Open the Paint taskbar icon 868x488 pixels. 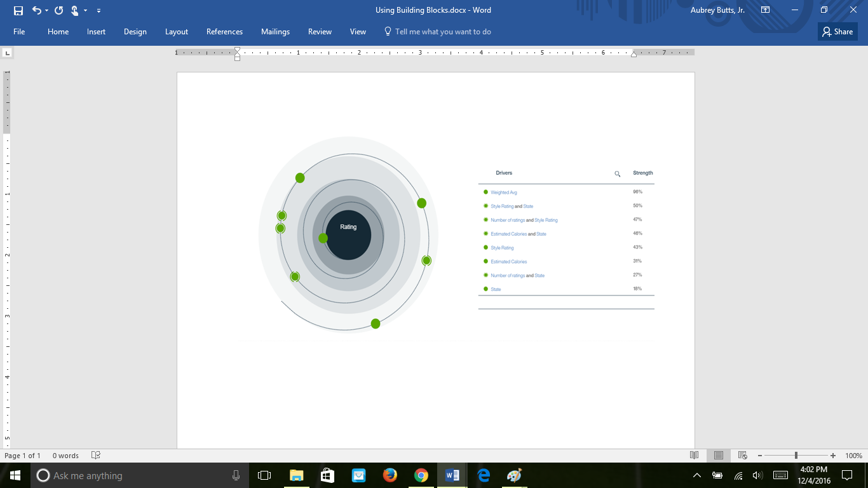pos(515,475)
